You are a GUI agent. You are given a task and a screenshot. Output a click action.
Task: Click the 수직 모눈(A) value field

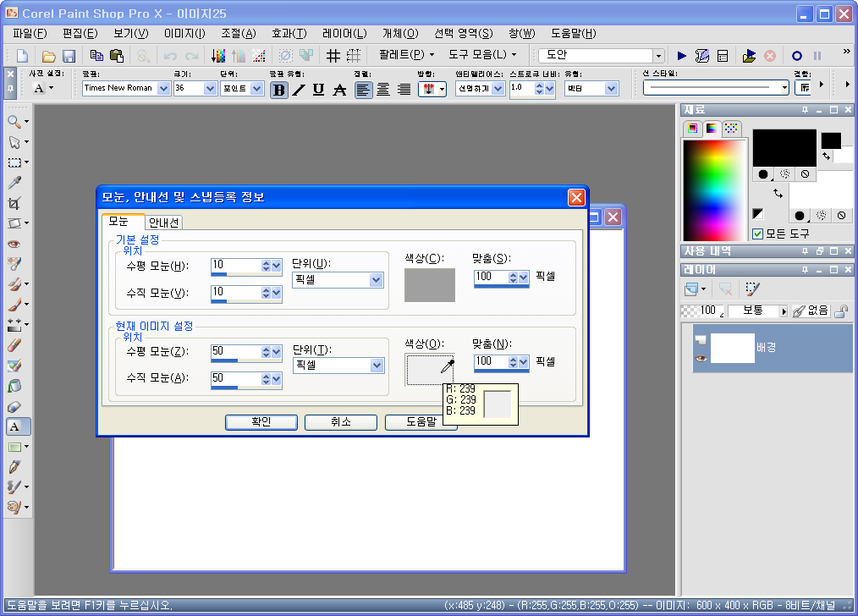click(x=235, y=378)
